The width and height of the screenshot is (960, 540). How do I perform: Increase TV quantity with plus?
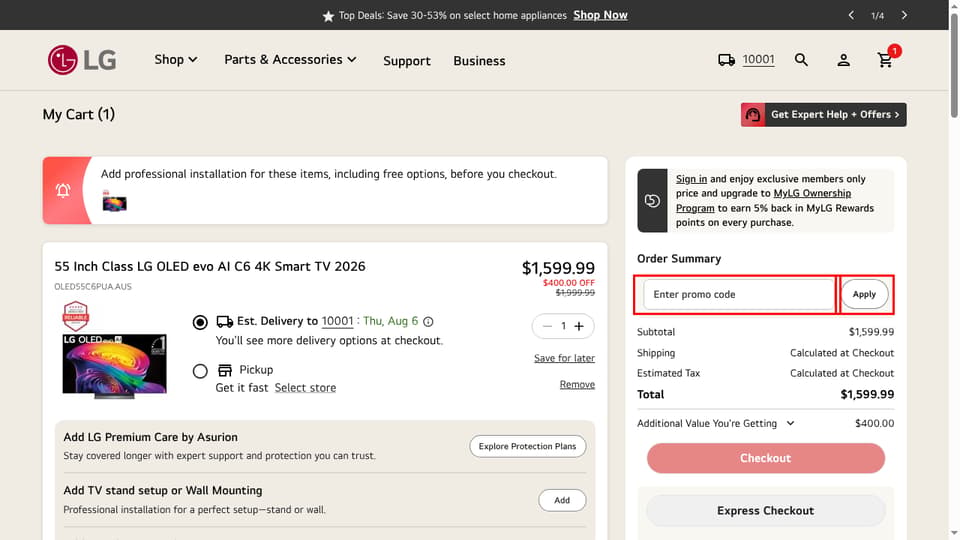point(579,326)
